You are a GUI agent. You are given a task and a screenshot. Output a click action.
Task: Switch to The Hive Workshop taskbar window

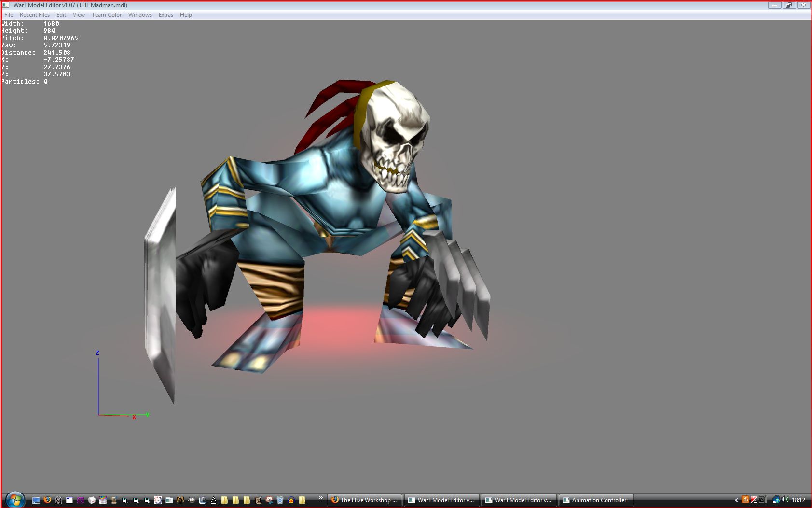365,500
